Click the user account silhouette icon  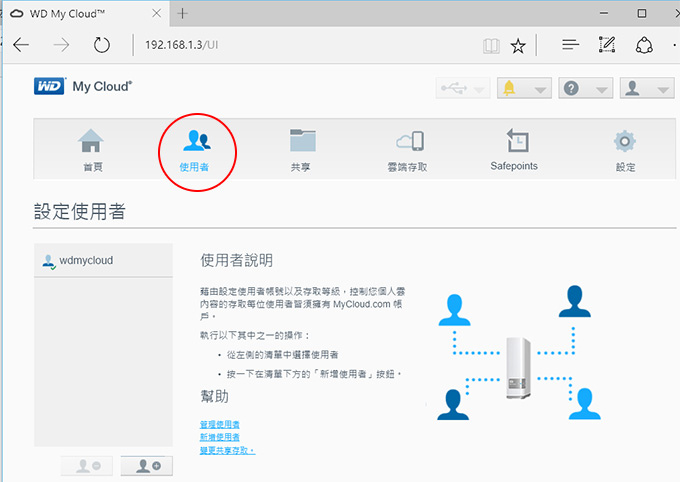click(x=632, y=89)
